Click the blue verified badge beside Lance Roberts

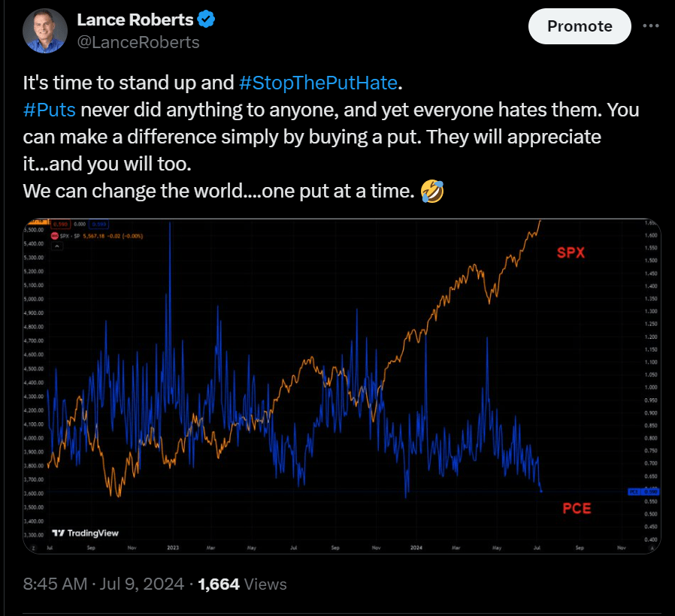point(206,19)
